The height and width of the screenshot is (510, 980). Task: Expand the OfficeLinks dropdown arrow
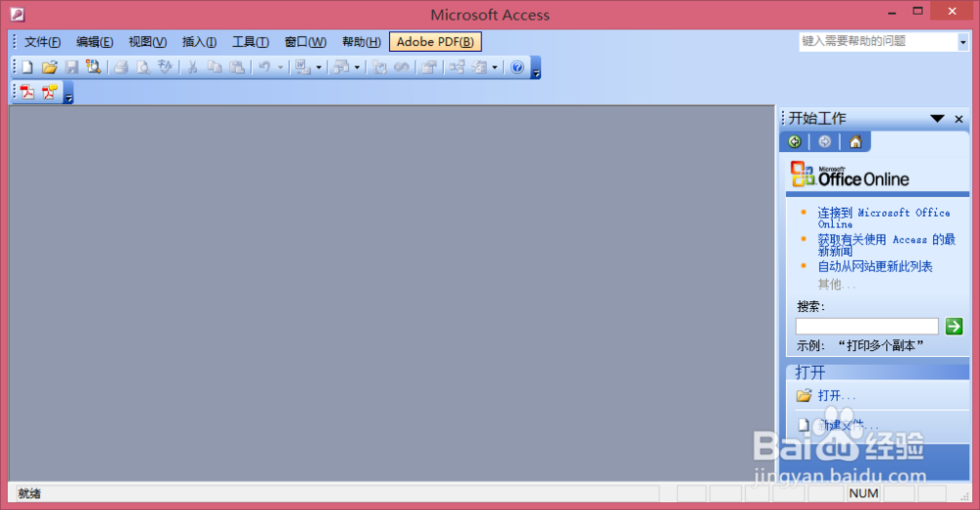tap(318, 67)
